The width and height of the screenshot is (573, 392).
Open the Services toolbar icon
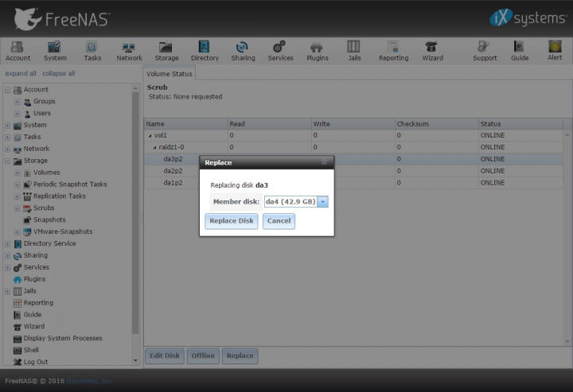[x=280, y=51]
